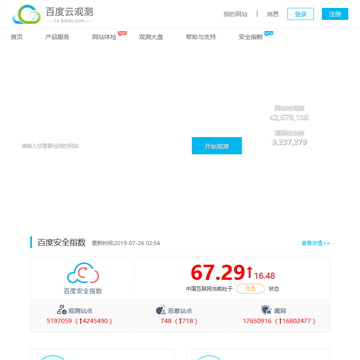
Task: Click the 16.48 change value
Action: [265, 276]
